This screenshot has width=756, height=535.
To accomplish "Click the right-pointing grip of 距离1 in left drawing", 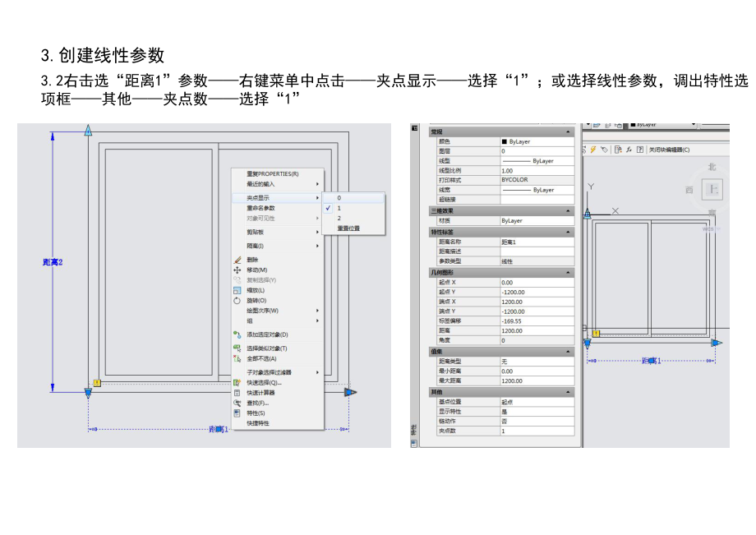I will [351, 392].
